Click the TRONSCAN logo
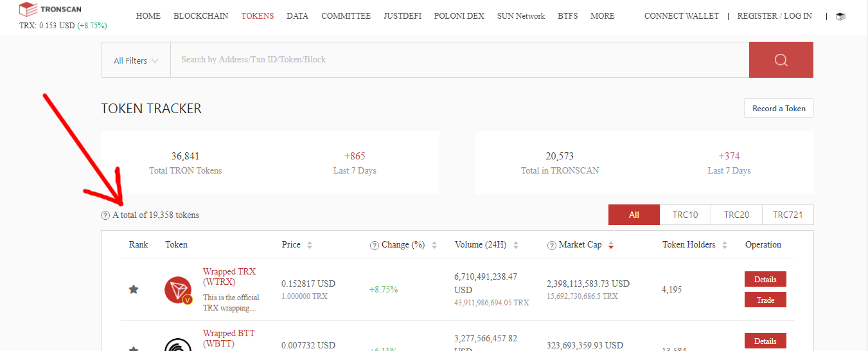The height and width of the screenshot is (351, 868). click(x=50, y=10)
